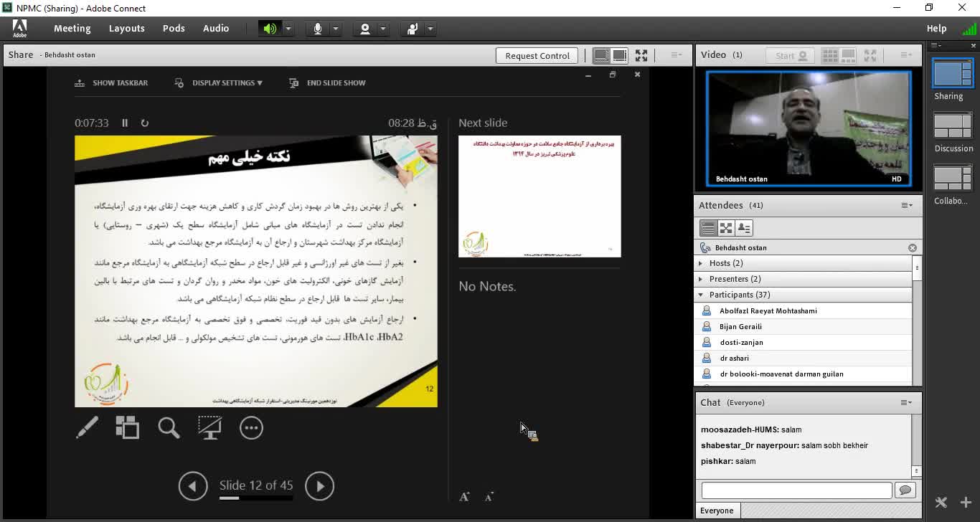Open more slide show options ellipsis
The height and width of the screenshot is (522, 980).
click(x=251, y=428)
